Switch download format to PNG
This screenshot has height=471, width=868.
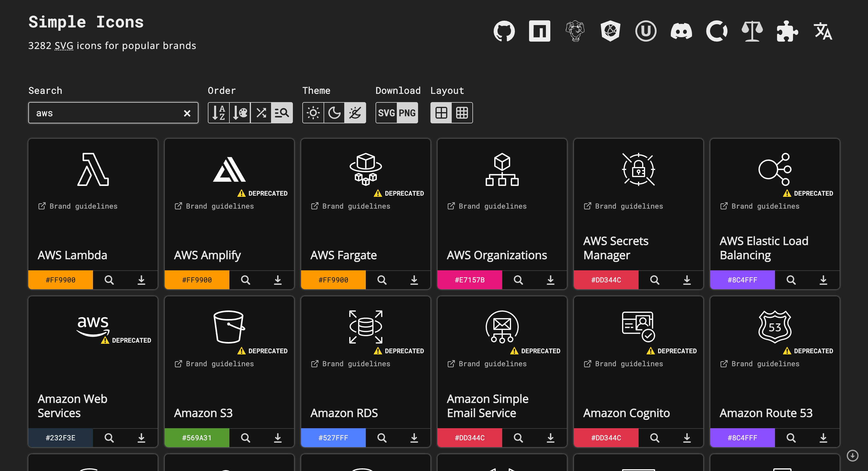point(407,112)
